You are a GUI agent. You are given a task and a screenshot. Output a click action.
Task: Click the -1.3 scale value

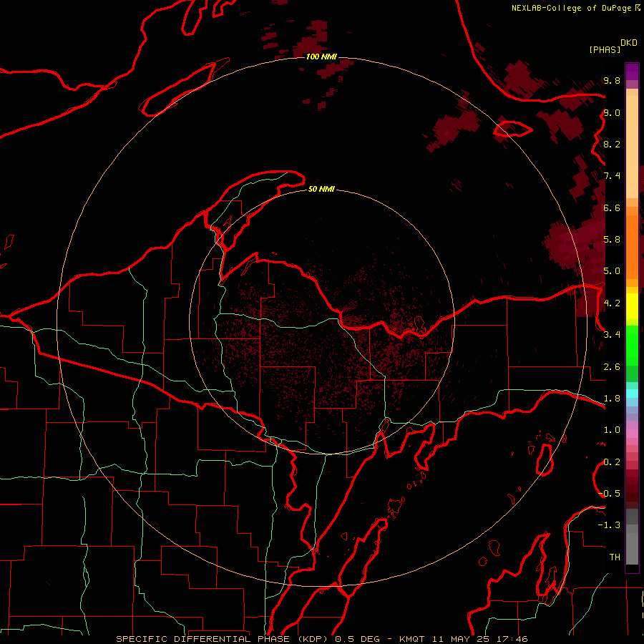click(609, 525)
